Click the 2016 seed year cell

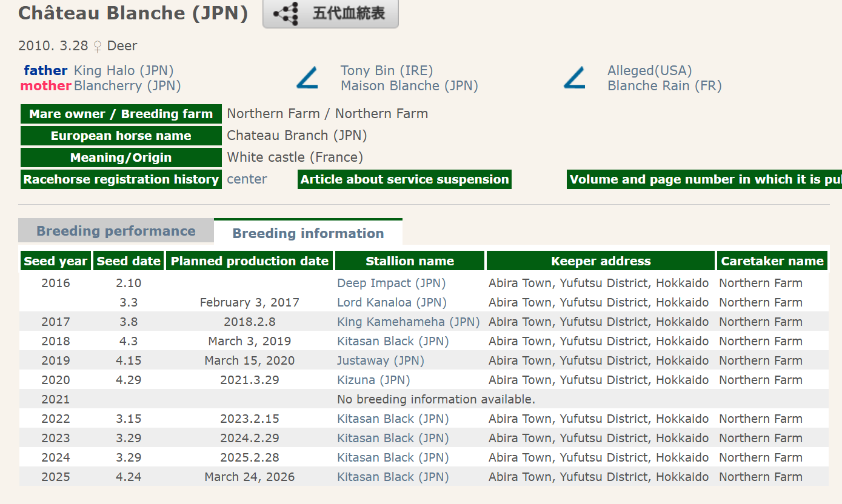(x=56, y=283)
